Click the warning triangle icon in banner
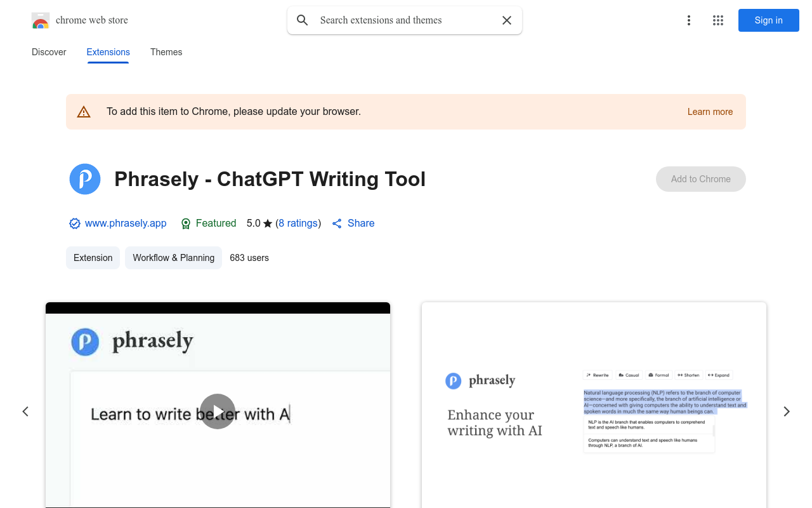Viewport: 812px width, 508px height. (84, 112)
